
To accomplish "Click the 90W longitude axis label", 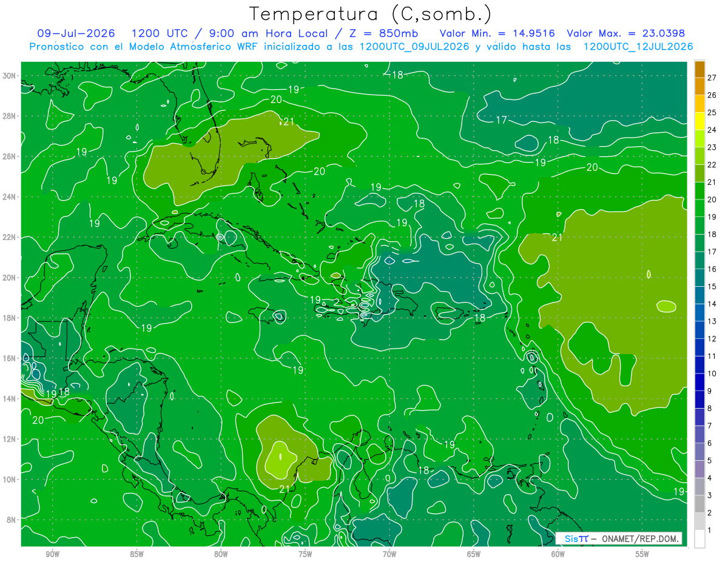I will [x=52, y=554].
